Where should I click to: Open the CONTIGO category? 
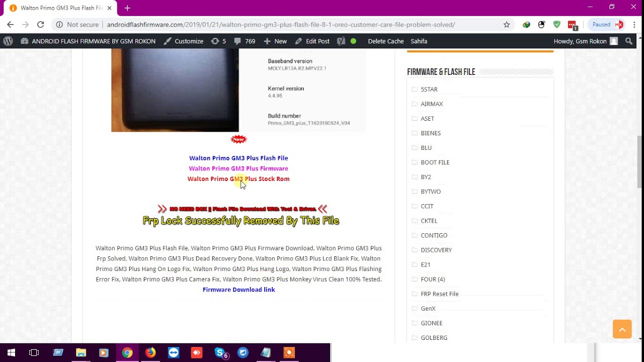click(x=434, y=235)
